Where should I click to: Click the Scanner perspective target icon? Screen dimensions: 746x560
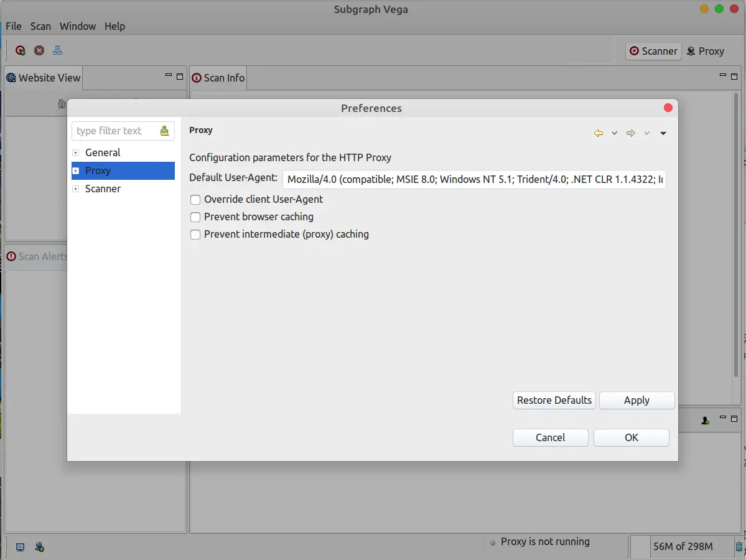[x=634, y=51]
